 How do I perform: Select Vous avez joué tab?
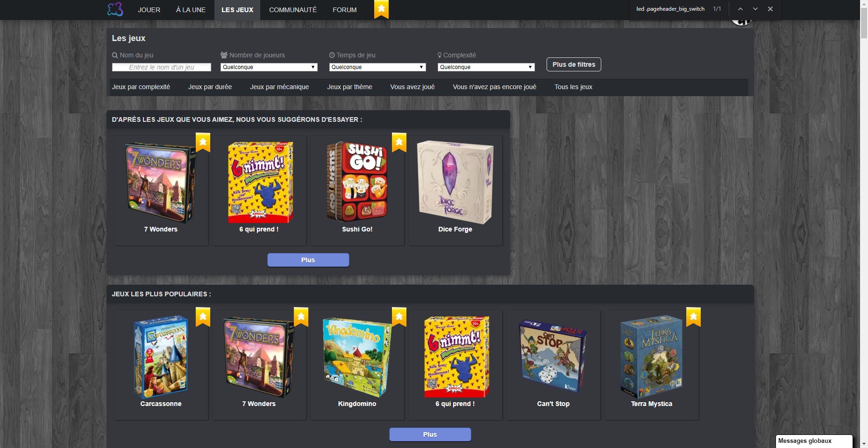413,87
